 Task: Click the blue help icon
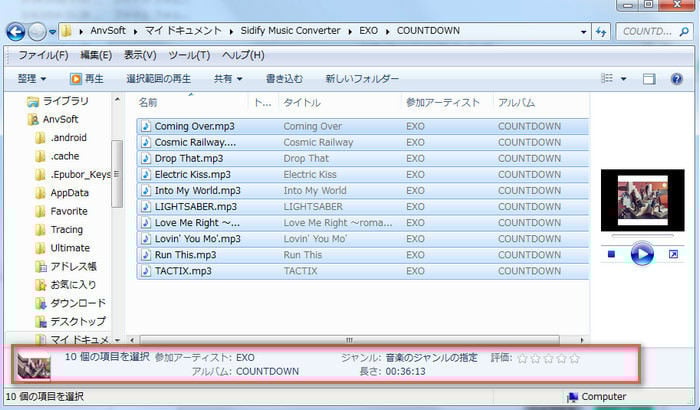(677, 79)
